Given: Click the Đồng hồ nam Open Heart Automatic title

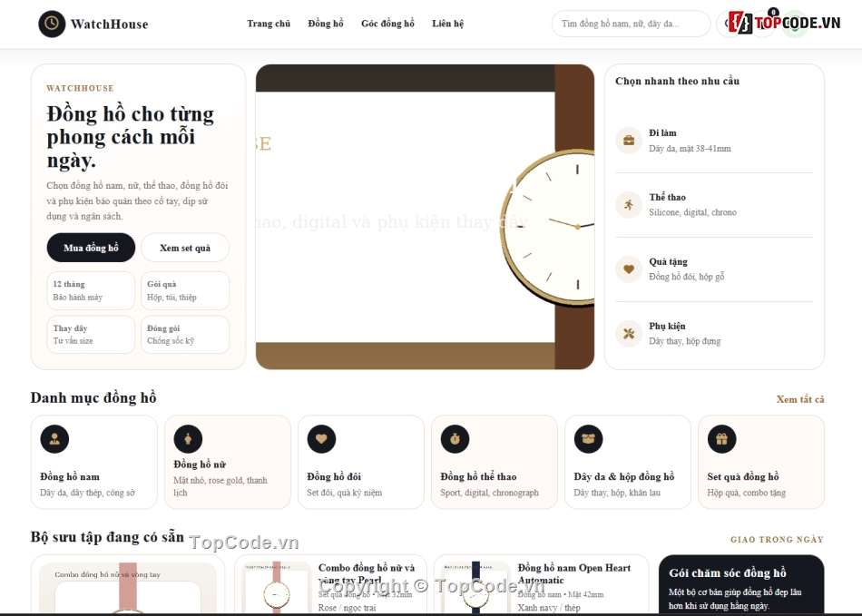Looking at the screenshot, I should point(574,573).
